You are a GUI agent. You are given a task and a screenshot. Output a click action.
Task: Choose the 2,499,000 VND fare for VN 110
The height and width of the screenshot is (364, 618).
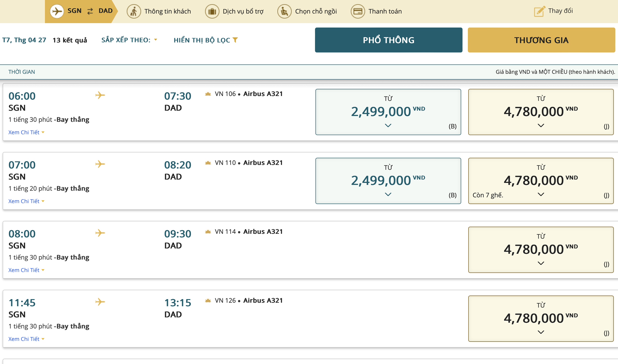(x=388, y=181)
